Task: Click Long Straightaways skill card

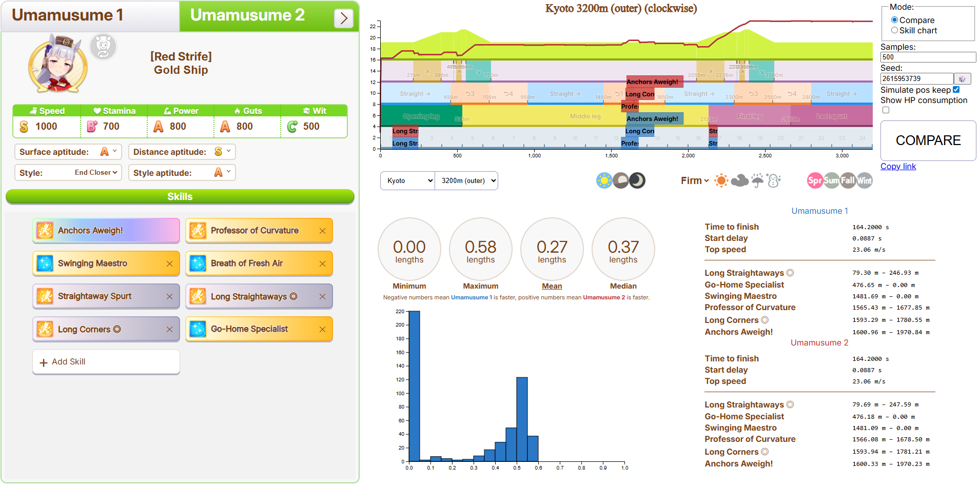Action: (259, 296)
